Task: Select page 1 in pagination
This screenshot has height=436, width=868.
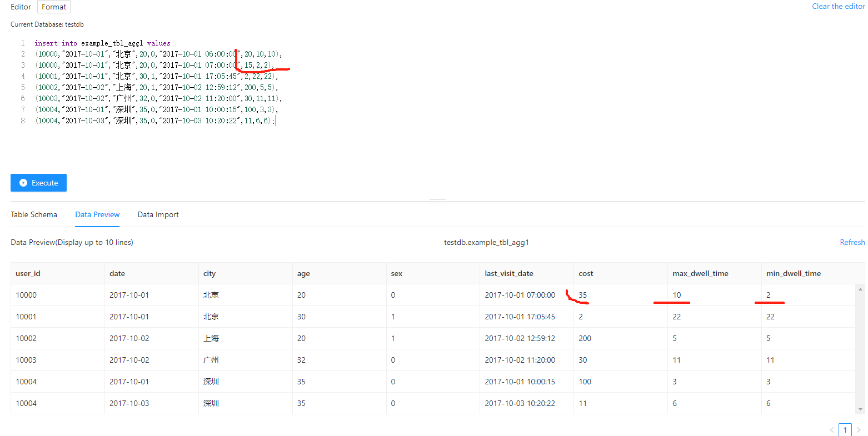Action: click(x=845, y=430)
